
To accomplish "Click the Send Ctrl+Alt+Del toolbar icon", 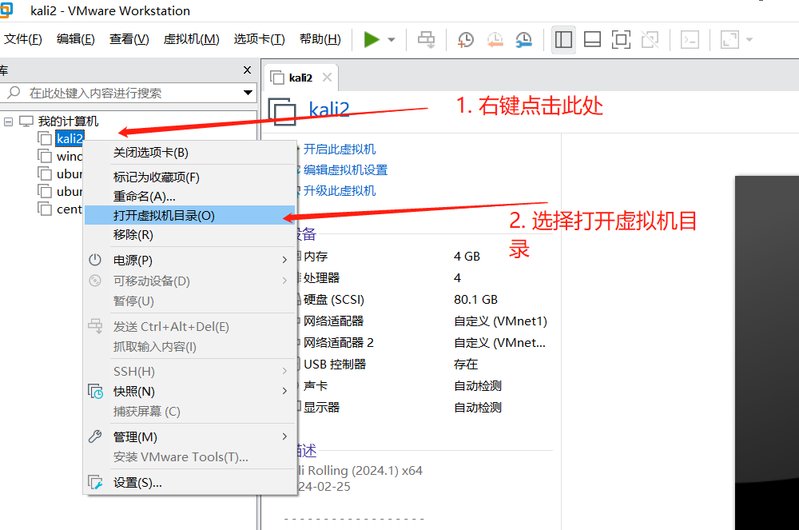I will click(x=426, y=39).
